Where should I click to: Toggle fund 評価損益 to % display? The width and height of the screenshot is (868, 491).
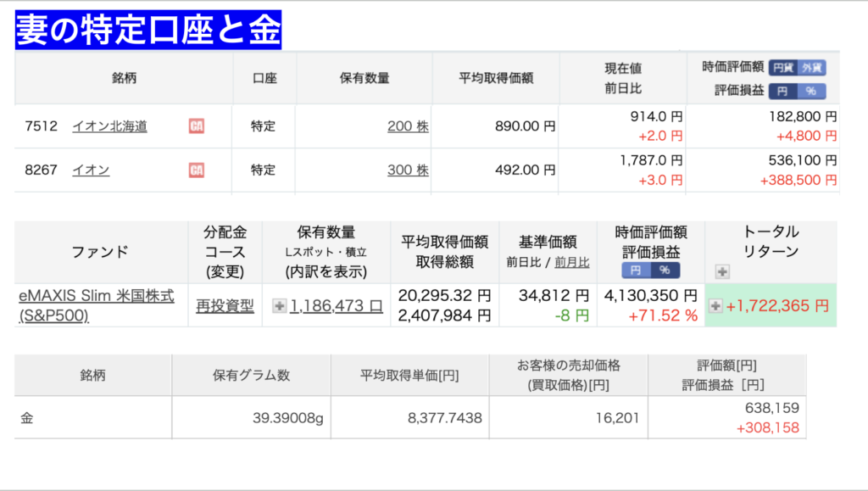click(x=665, y=270)
